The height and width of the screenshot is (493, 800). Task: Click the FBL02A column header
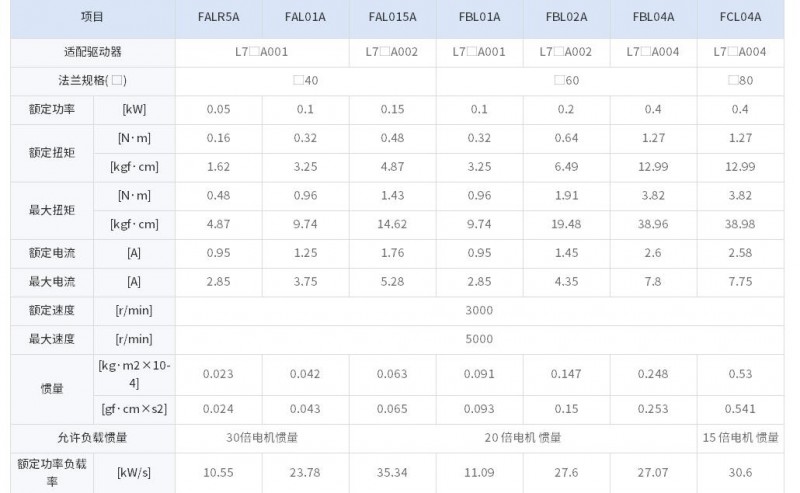click(x=566, y=17)
